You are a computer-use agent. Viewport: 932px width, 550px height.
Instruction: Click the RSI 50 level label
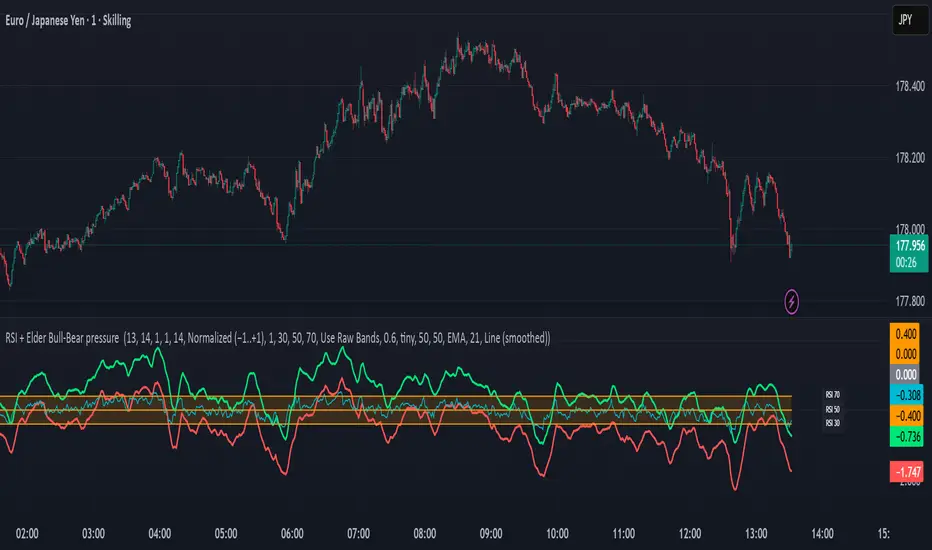point(831,409)
